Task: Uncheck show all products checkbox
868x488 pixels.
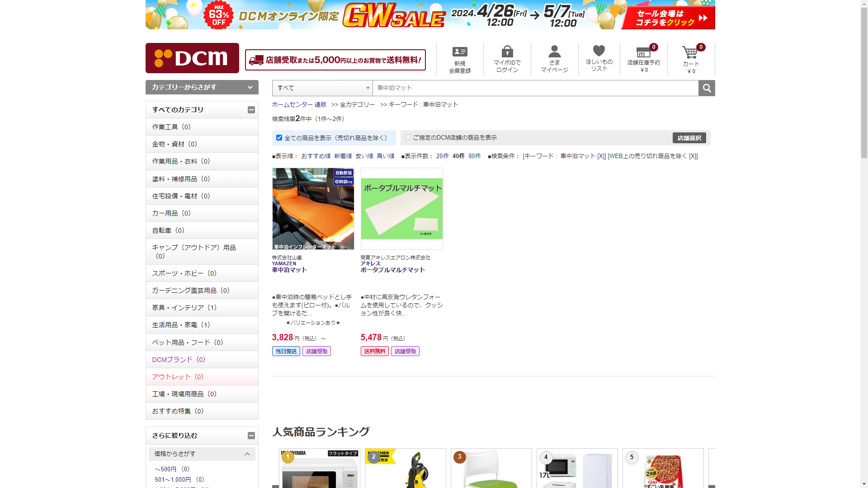Action: pos(279,138)
